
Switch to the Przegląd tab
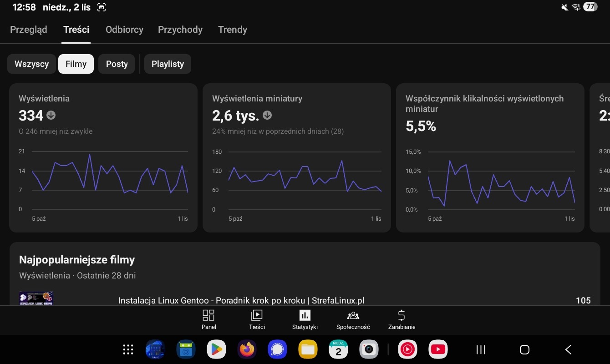(x=29, y=30)
